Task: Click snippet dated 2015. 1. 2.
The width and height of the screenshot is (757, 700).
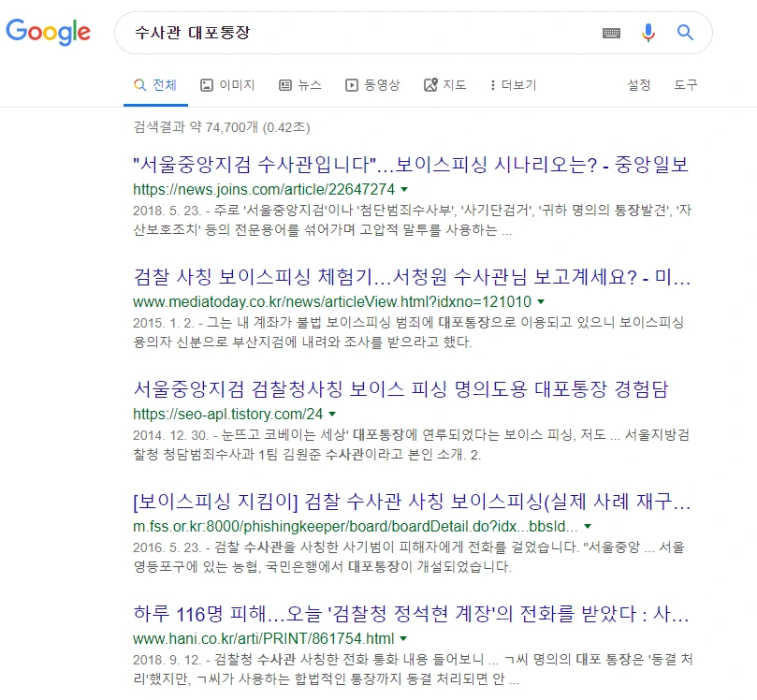Action: (408, 332)
